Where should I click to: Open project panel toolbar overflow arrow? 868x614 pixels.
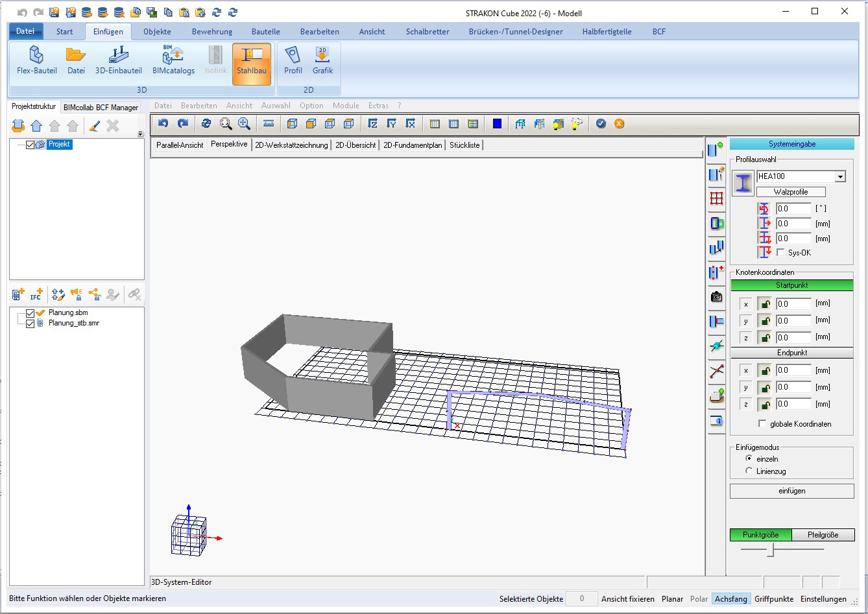tap(141, 134)
